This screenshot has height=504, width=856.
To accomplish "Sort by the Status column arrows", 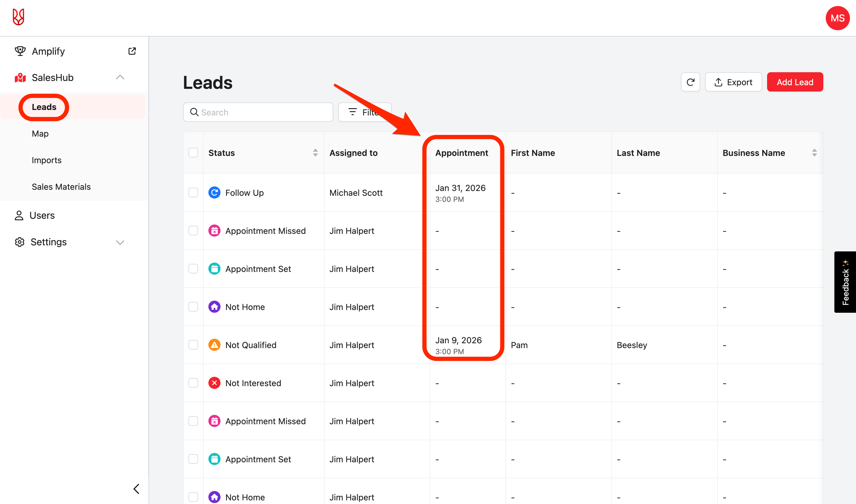I will coord(315,153).
